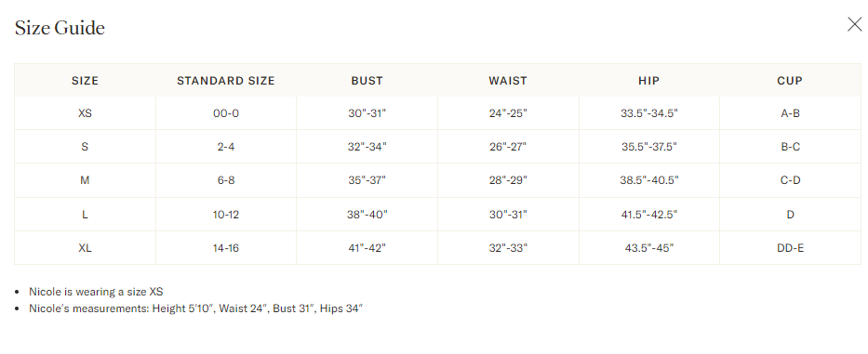Click the Size Guide heading

click(x=60, y=28)
